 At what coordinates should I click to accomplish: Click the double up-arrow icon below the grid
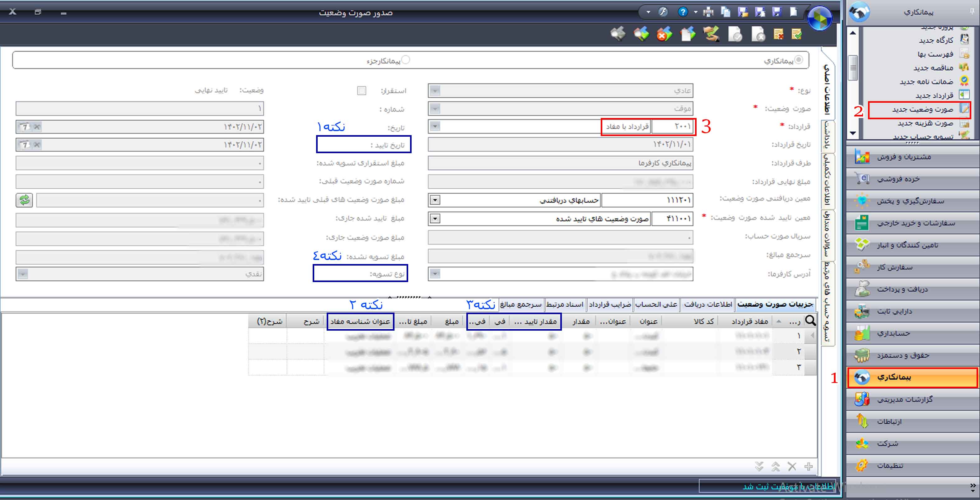tap(776, 466)
